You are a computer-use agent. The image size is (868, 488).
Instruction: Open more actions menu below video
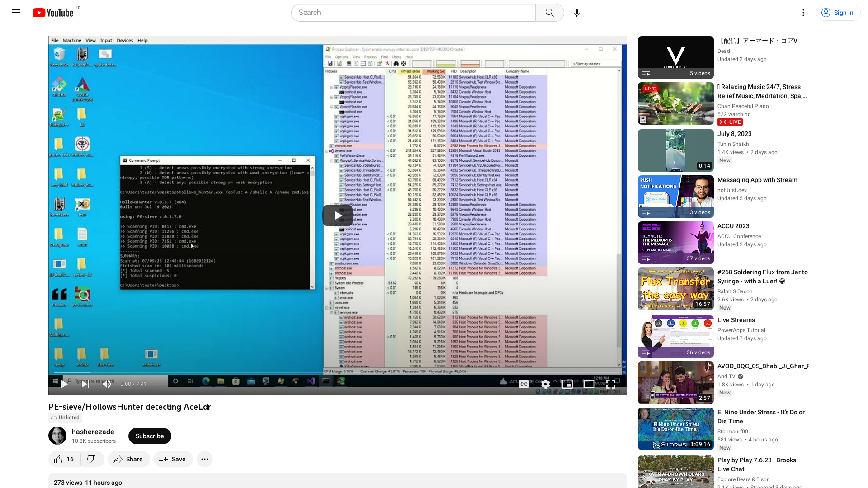(205, 459)
